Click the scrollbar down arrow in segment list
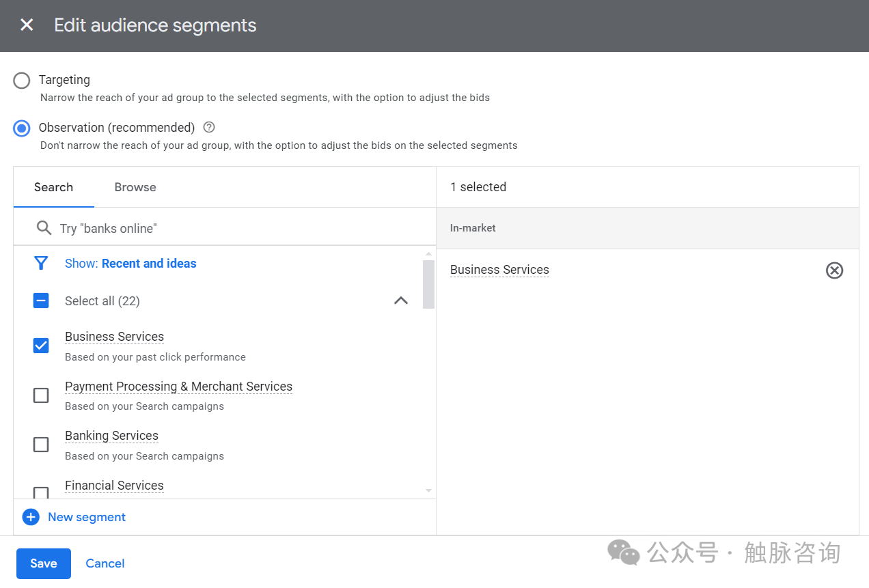The height and width of the screenshot is (588, 869). (x=428, y=490)
